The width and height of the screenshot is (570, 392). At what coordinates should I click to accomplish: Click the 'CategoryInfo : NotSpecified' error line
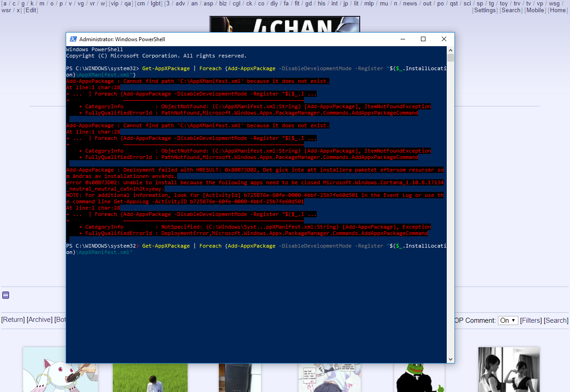255,227
